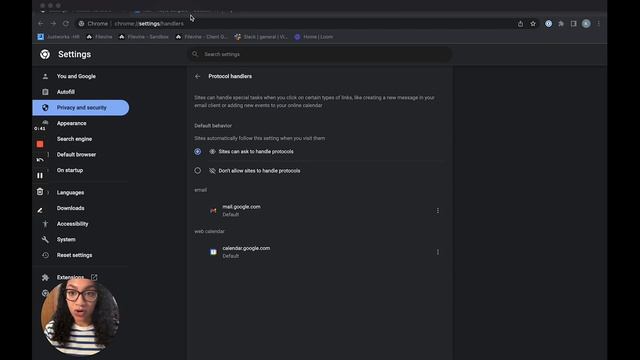Open the Justworks HR bookmark
This screenshot has height=360, width=640.
tap(58, 37)
